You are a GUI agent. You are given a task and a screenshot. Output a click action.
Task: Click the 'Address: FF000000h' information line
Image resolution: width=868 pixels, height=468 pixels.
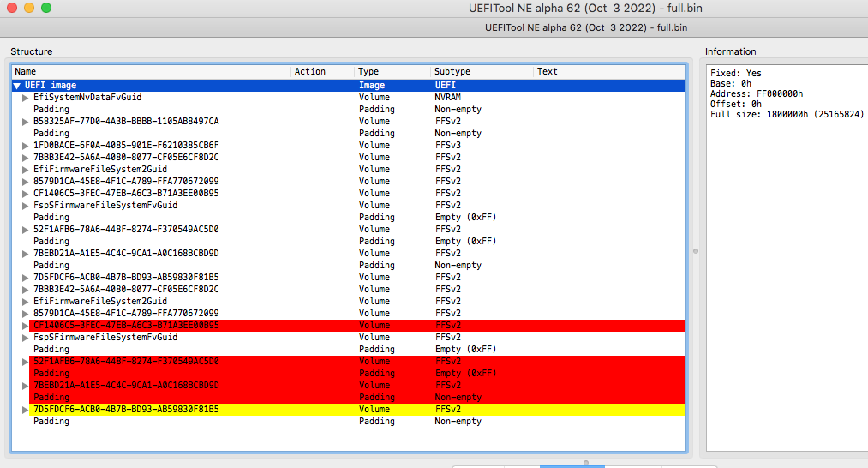pos(756,94)
